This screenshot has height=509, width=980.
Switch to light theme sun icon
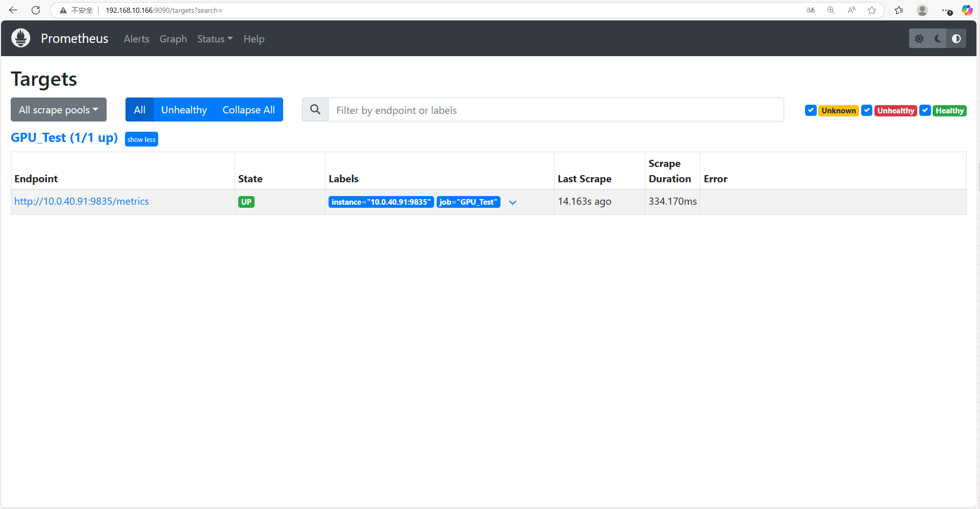click(919, 39)
